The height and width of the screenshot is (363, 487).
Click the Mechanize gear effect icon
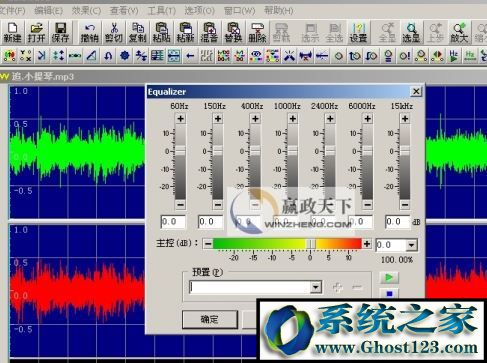(x=124, y=56)
